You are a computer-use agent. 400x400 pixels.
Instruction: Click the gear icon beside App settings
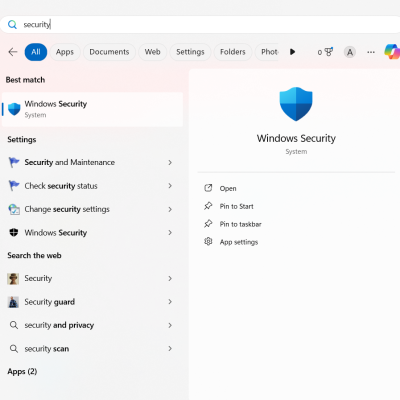coord(208,241)
